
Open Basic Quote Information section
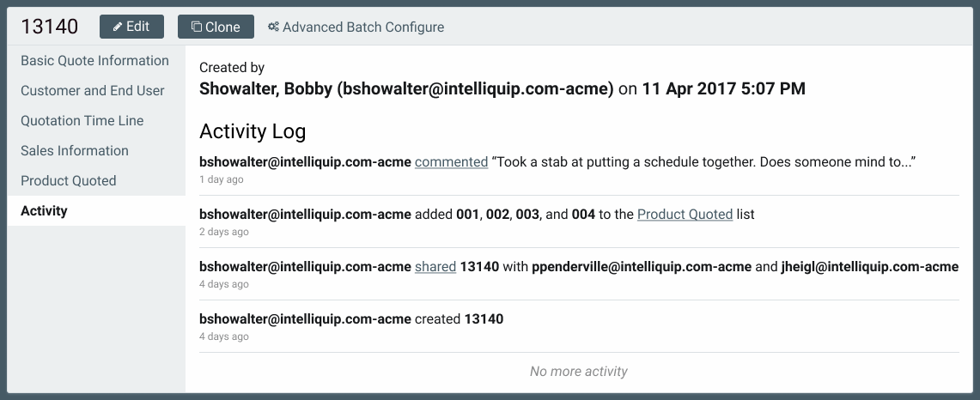pos(95,61)
